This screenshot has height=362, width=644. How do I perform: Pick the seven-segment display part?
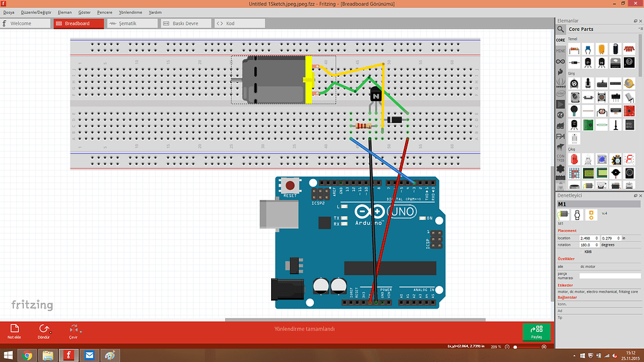click(x=629, y=160)
